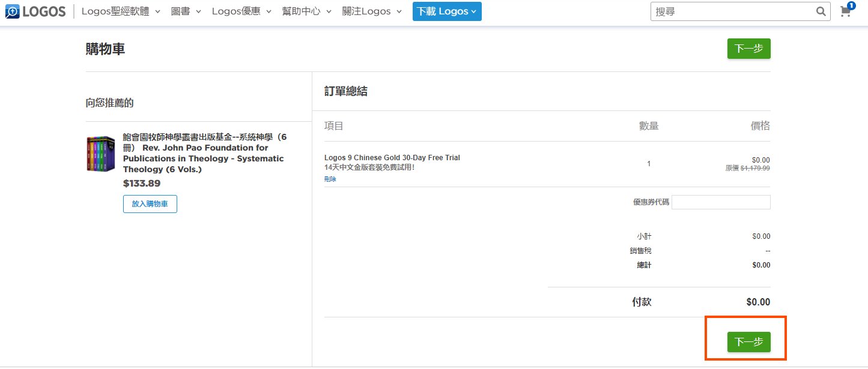Click the Logos 9 Chinese Gold 30-Day Free Trial title
Image resolution: width=868 pixels, height=369 pixels.
pyautogui.click(x=392, y=158)
